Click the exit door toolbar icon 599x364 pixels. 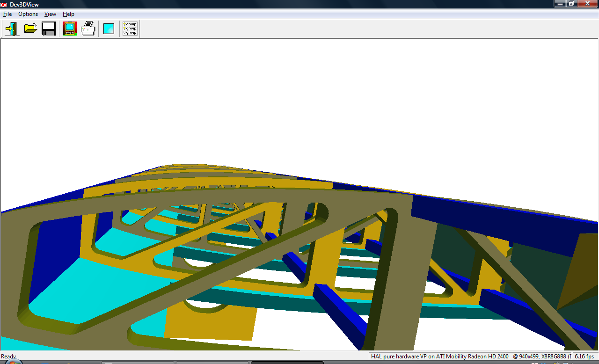click(12, 29)
